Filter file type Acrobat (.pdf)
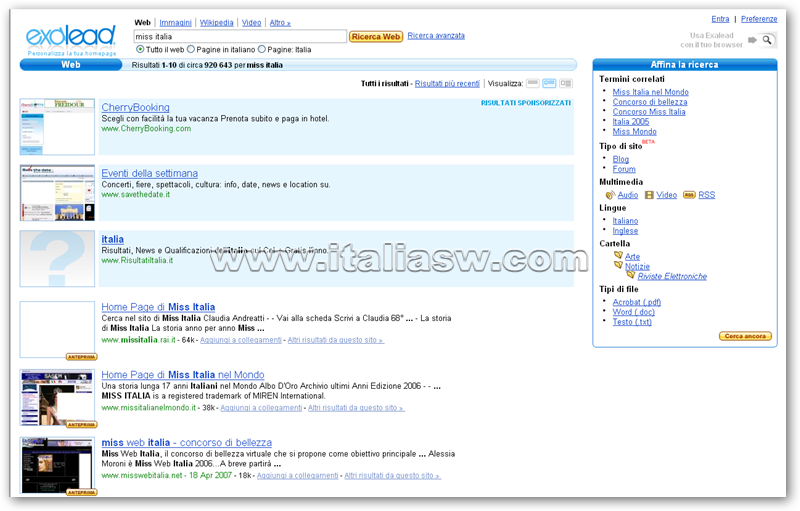This screenshot has height=511, width=800. (x=637, y=302)
